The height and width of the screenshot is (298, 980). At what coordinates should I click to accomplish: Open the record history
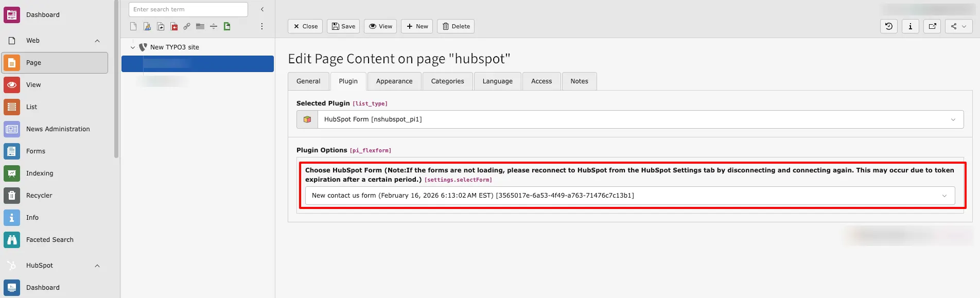point(889,26)
